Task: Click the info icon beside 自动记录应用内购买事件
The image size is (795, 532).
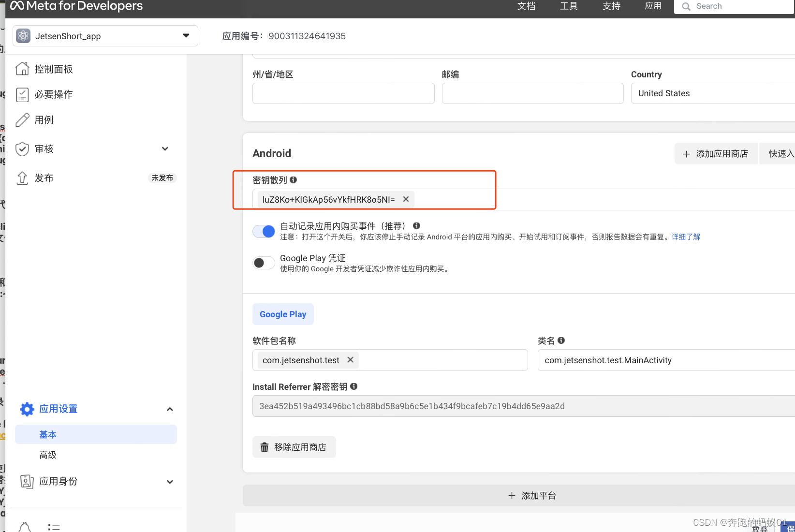Action: (x=416, y=226)
